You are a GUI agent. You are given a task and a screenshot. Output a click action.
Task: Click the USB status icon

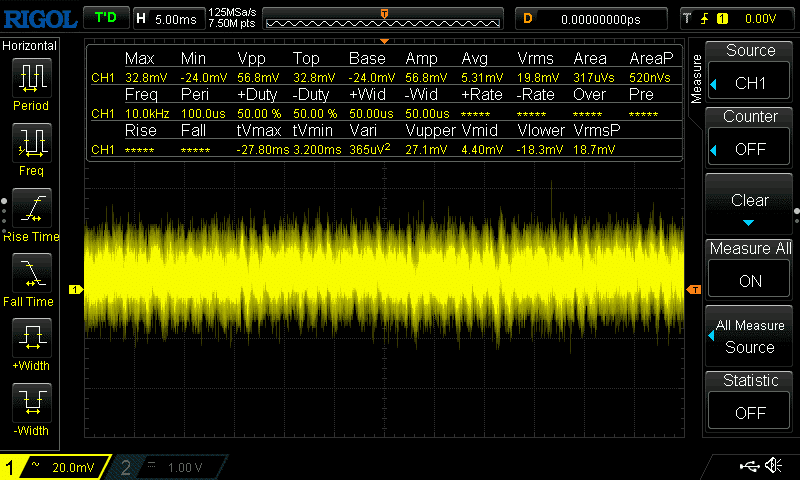750,466
